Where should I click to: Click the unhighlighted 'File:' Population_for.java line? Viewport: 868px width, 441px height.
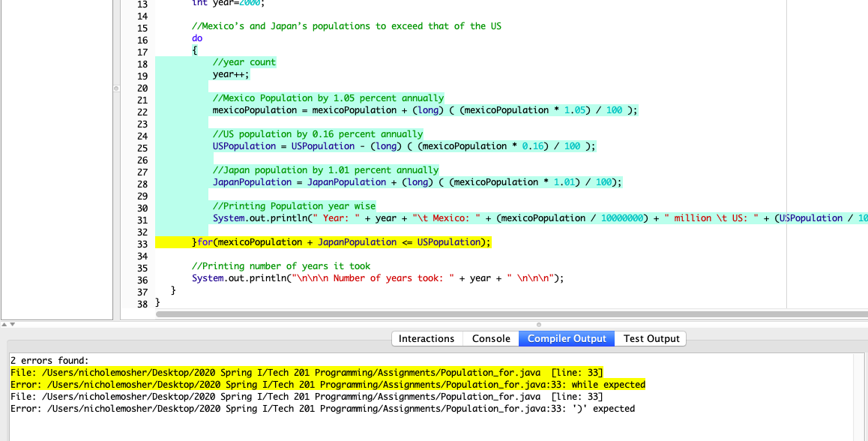[x=307, y=397]
